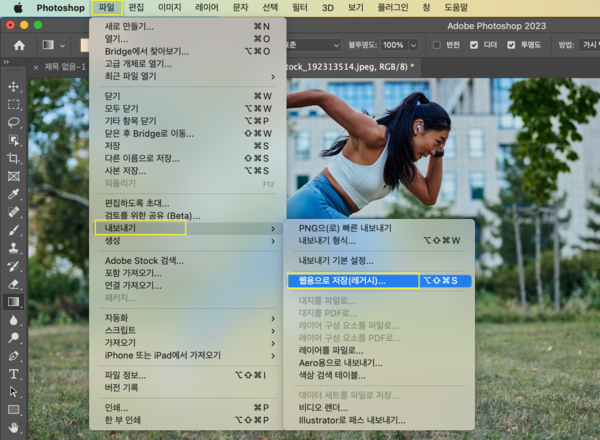Image resolution: width=600 pixels, height=440 pixels.
Task: Select the Pen tool
Action: [x=14, y=355]
